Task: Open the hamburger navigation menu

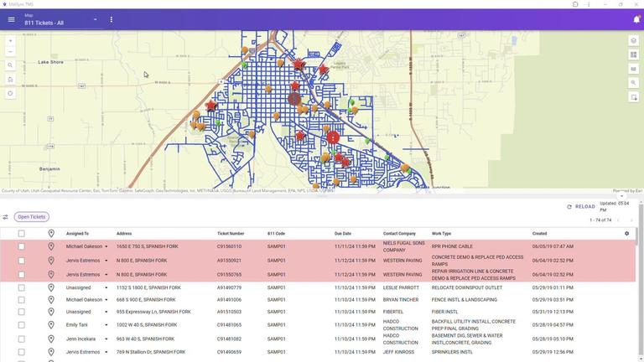Action: pos(11,19)
